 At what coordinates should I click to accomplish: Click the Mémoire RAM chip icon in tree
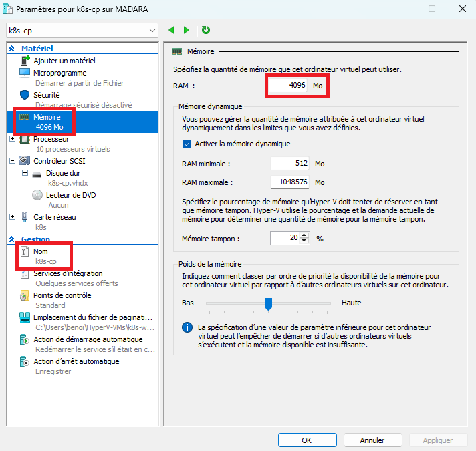pyautogui.click(x=24, y=117)
